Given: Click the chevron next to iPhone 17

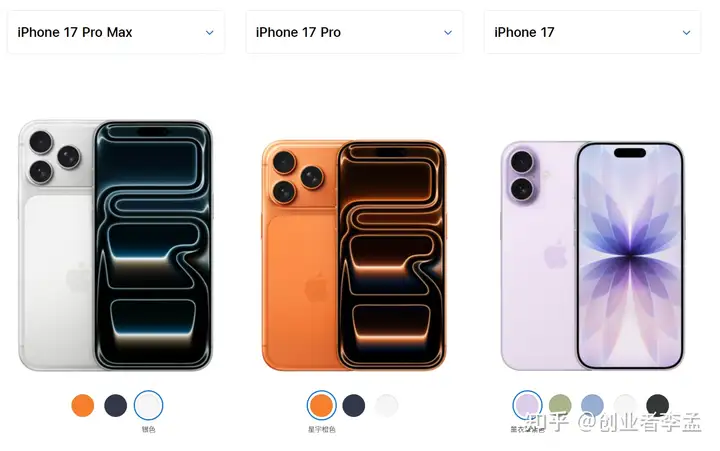Looking at the screenshot, I should tap(686, 33).
